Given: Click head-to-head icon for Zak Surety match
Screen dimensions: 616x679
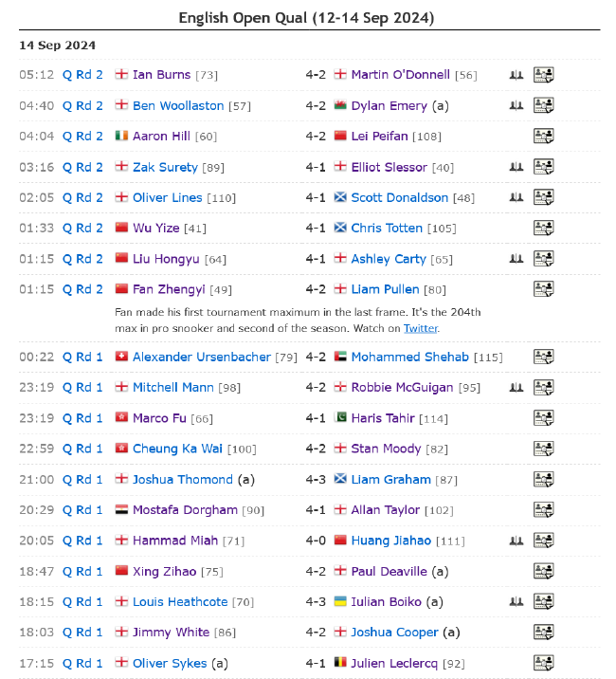Looking at the screenshot, I should point(516,167).
